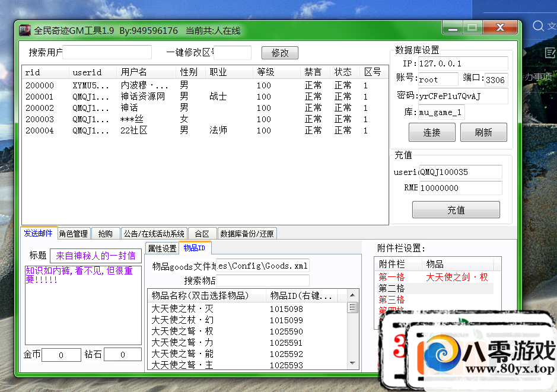Click the RMB 10000000 amount field
Screen dimensions: 557x392
[x=460, y=188]
